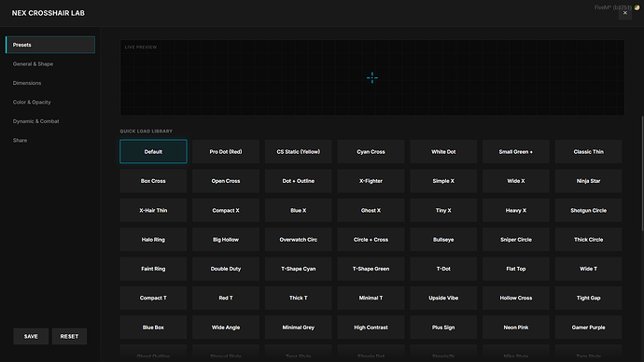This screenshot has width=644, height=362.
Task: Load the Faint Ring preset
Action: [x=153, y=269]
